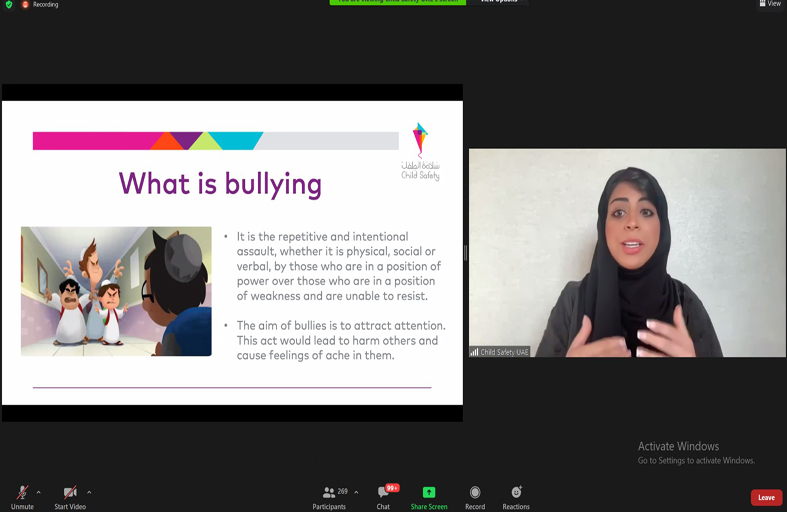Open the View layout menu

(768, 4)
